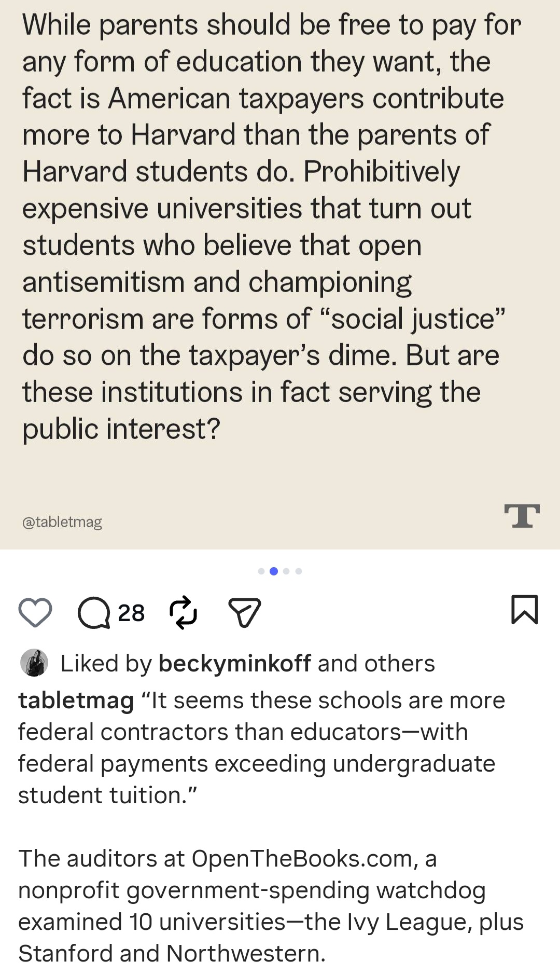The image size is (560, 975).
Task: Like the post with the heart icon
Action: pyautogui.click(x=35, y=612)
